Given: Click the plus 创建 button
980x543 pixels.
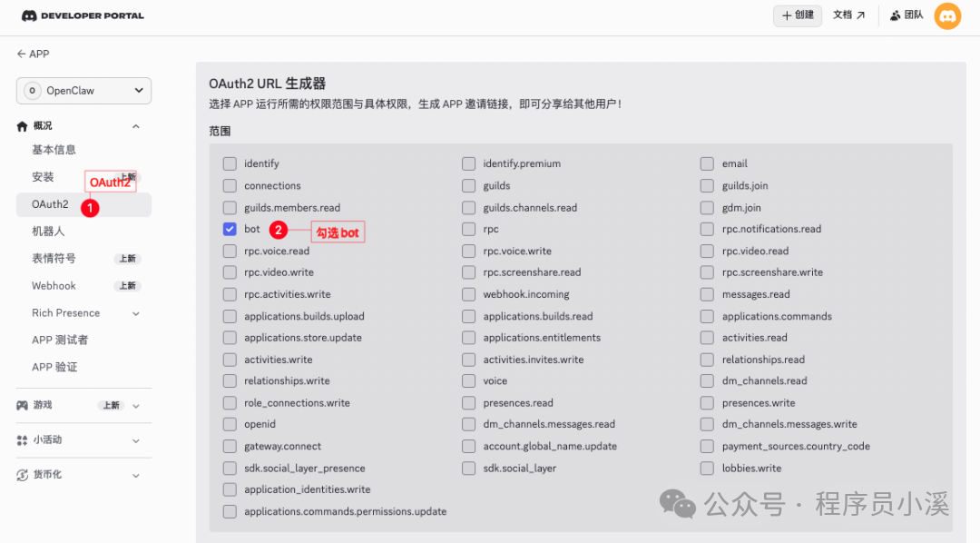Looking at the screenshot, I should [x=798, y=15].
